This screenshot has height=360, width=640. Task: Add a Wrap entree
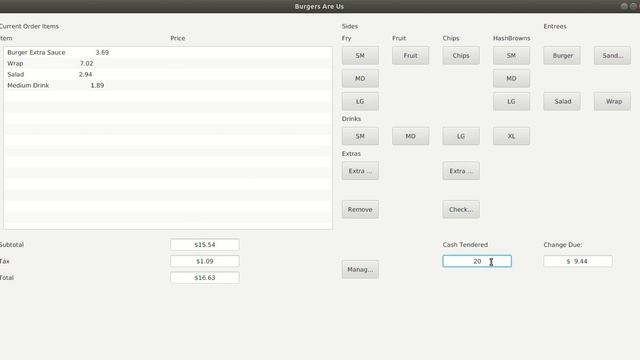612,101
